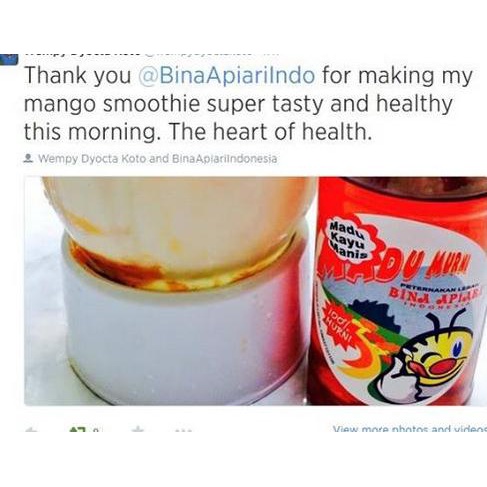The height and width of the screenshot is (487, 487).
Task: Open the author's grey @handle in the header
Action: [x=199, y=54]
